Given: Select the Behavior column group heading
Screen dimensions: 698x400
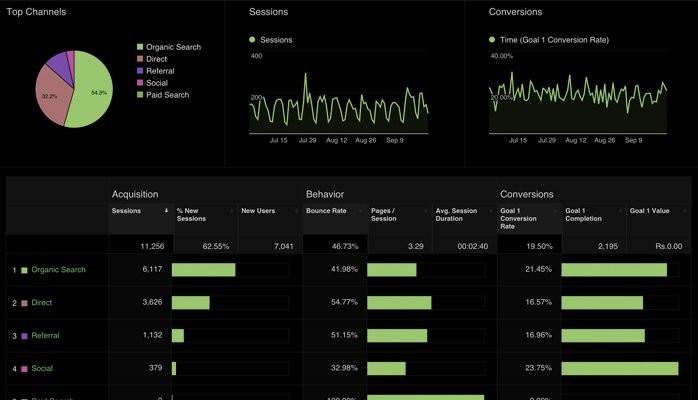Looking at the screenshot, I should coord(324,194).
